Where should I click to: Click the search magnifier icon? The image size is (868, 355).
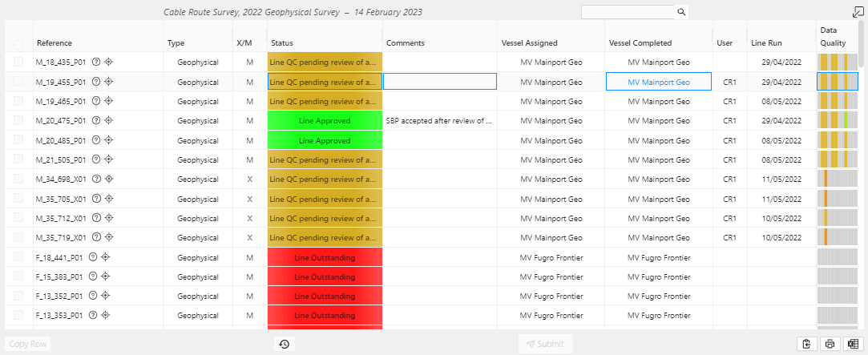pyautogui.click(x=681, y=12)
